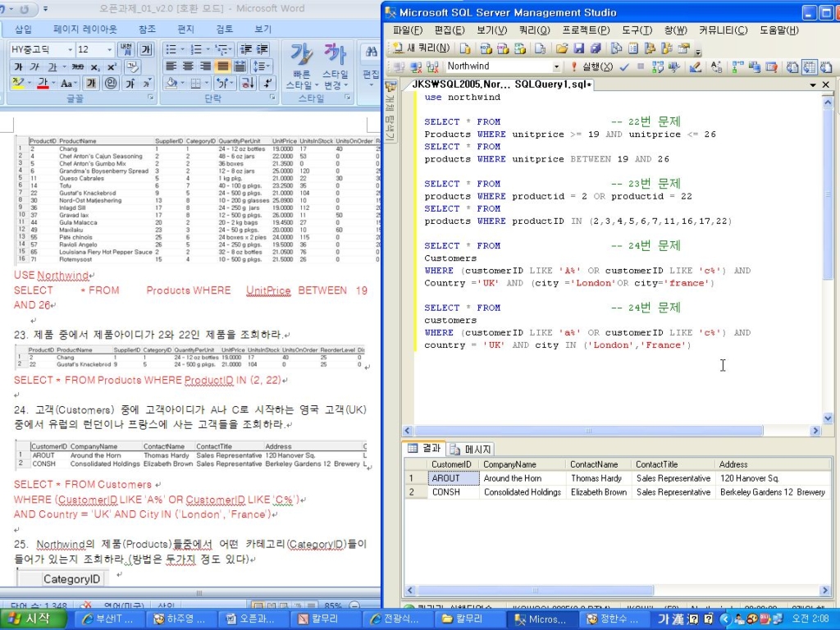840x630 pixels.
Task: Click the CompanyName column header in results
Action: click(x=523, y=464)
